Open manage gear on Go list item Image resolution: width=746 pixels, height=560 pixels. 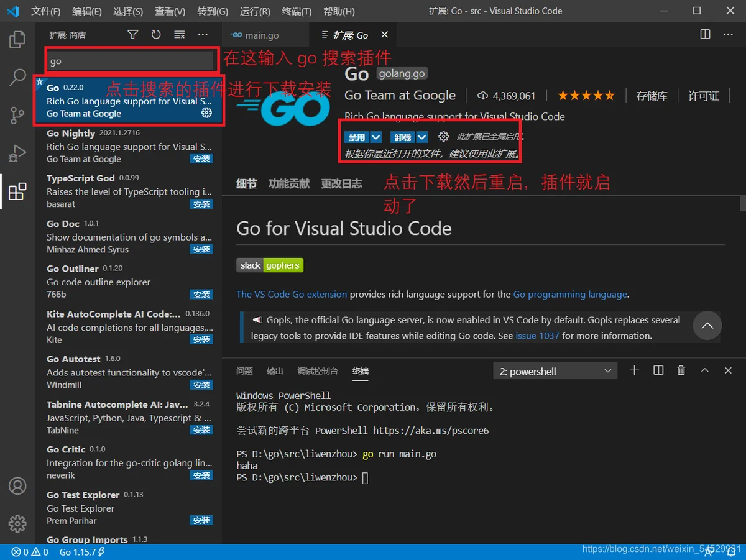206,113
